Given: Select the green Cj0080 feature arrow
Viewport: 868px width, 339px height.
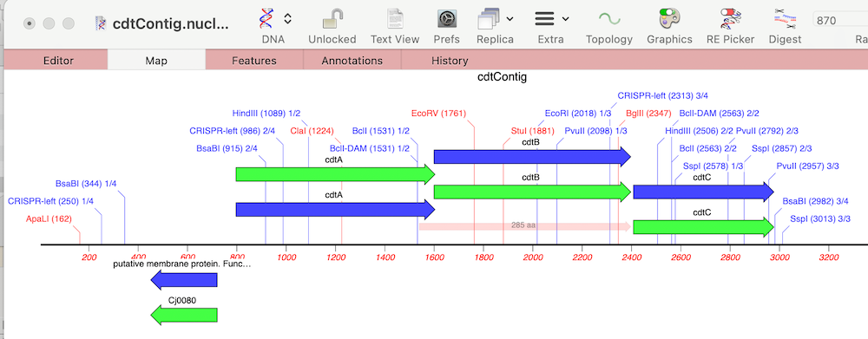Looking at the screenshot, I should tap(184, 316).
